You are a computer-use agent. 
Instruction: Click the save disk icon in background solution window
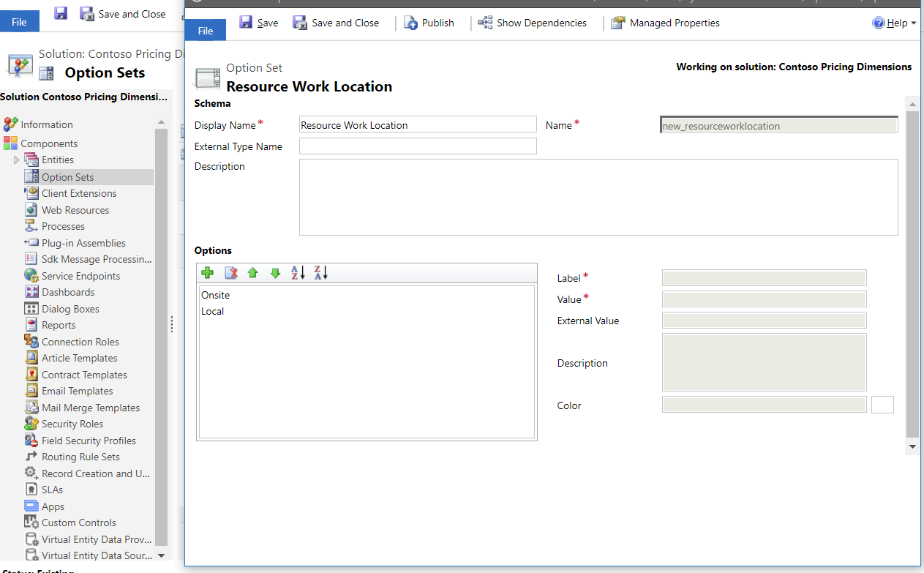click(x=61, y=13)
